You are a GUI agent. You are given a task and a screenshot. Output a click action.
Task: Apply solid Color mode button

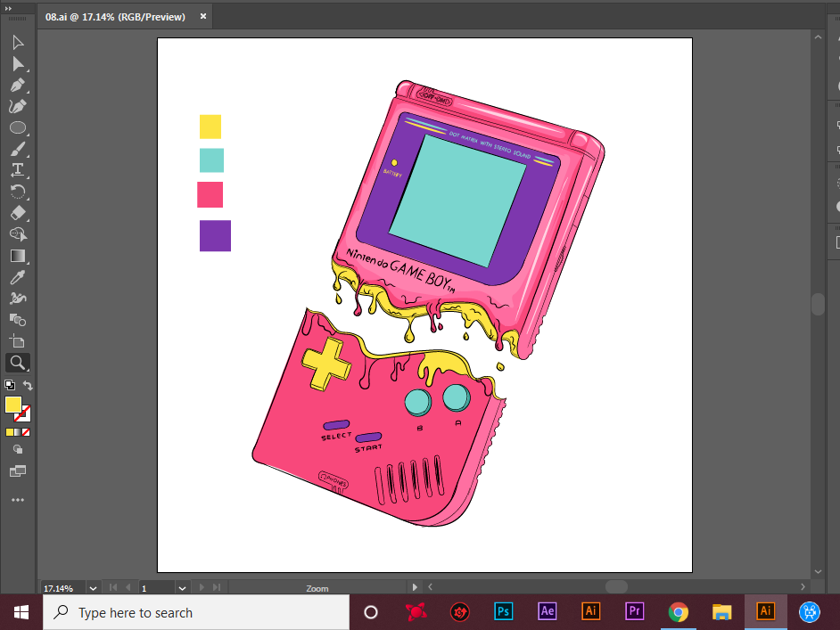[x=10, y=432]
